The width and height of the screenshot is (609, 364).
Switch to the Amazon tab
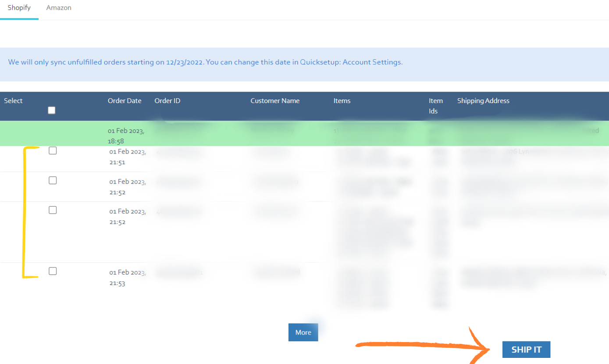coord(58,7)
